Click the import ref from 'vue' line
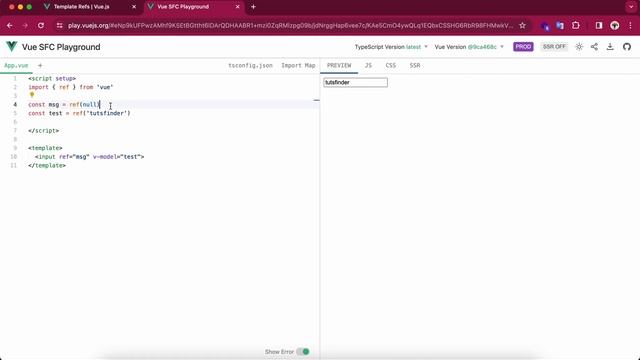Screen dimensions: 640x360 [71, 87]
